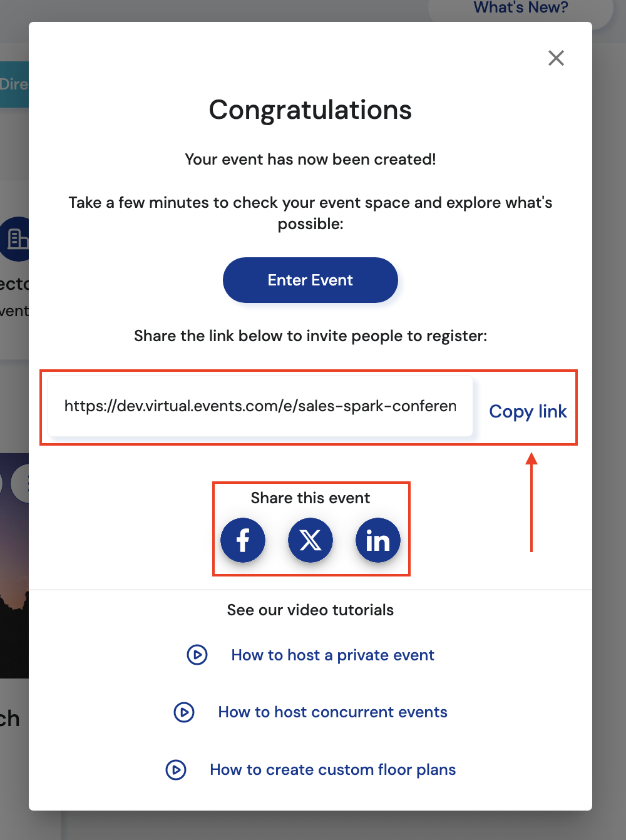Copy the event link
The image size is (626, 840).
tap(528, 411)
